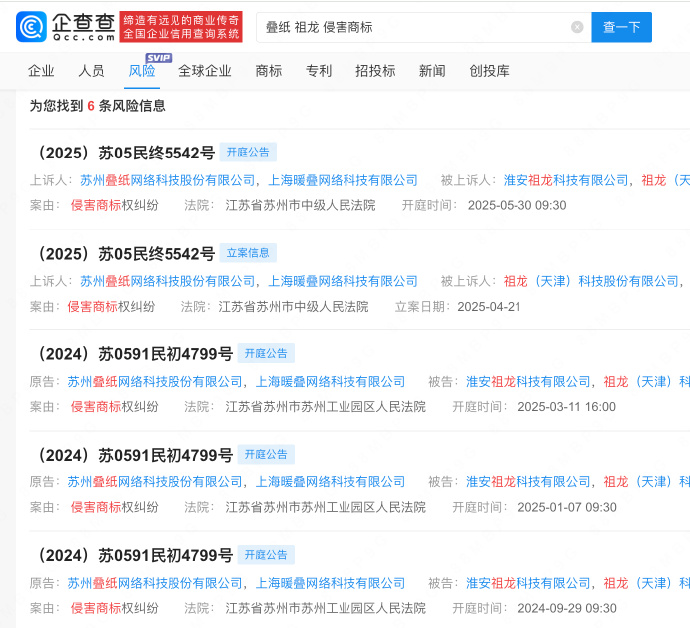Open 苏州叠纸 plaintiff link in 2025-03-11 case

(155, 382)
